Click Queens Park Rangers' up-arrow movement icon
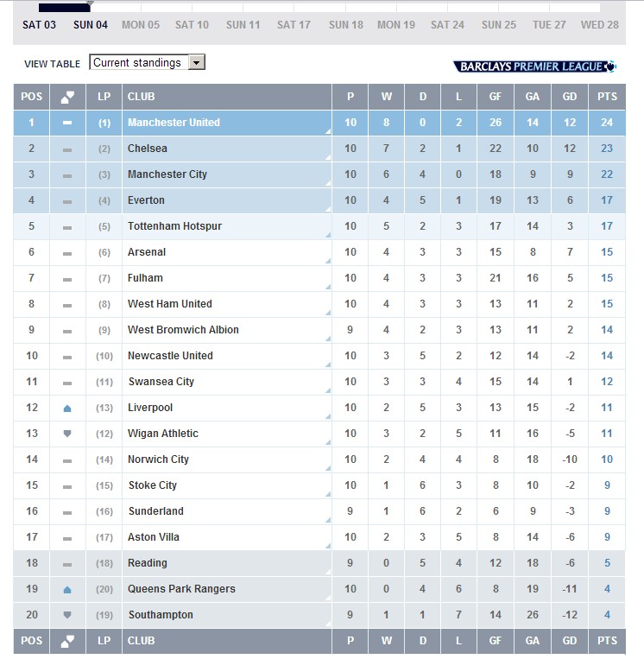Screen dimensions: 644x659 pyautogui.click(x=67, y=589)
